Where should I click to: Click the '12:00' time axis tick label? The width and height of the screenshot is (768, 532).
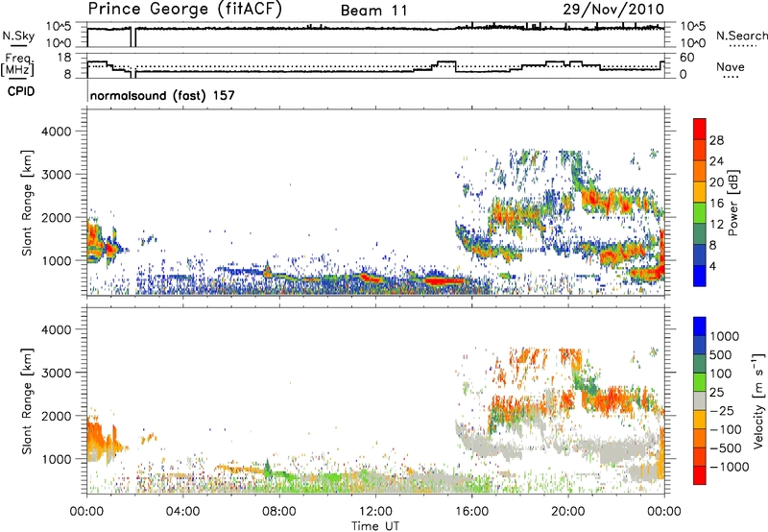pyautogui.click(x=375, y=511)
